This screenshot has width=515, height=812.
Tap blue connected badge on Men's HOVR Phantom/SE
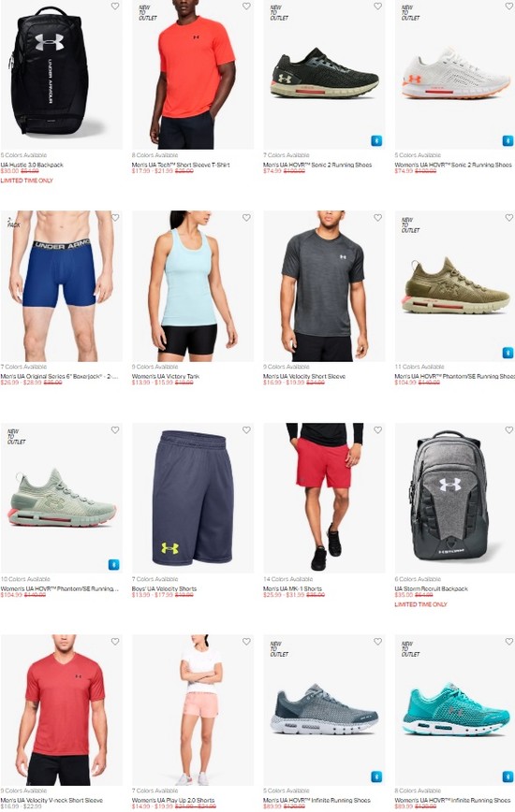(x=508, y=353)
